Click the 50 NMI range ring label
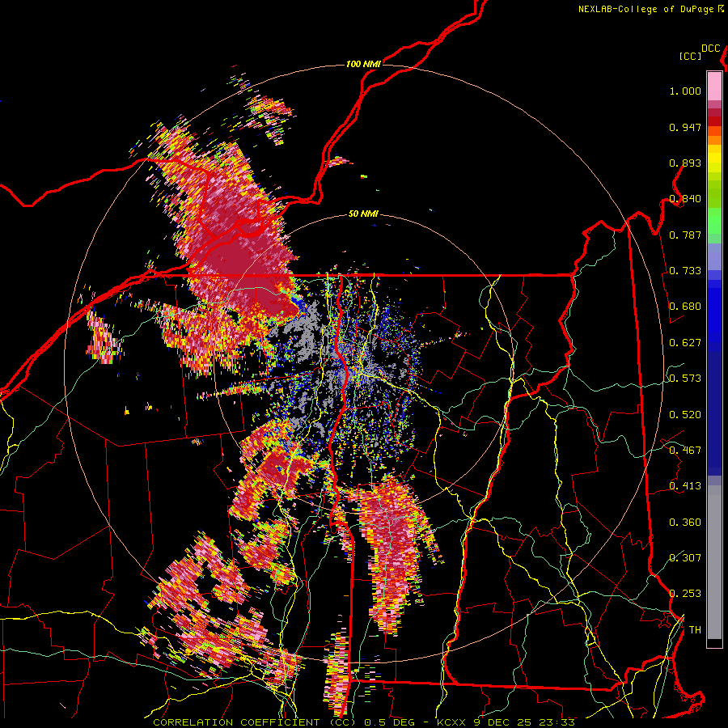The image size is (728, 728). point(363,214)
